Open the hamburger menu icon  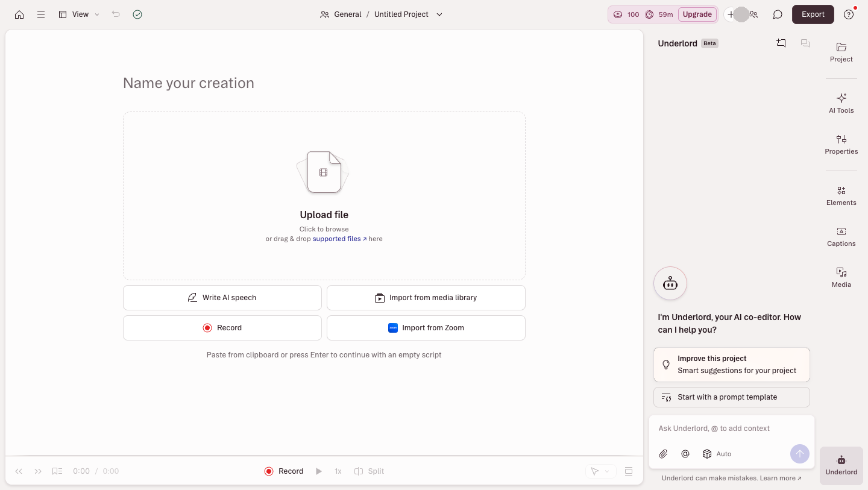click(x=41, y=14)
